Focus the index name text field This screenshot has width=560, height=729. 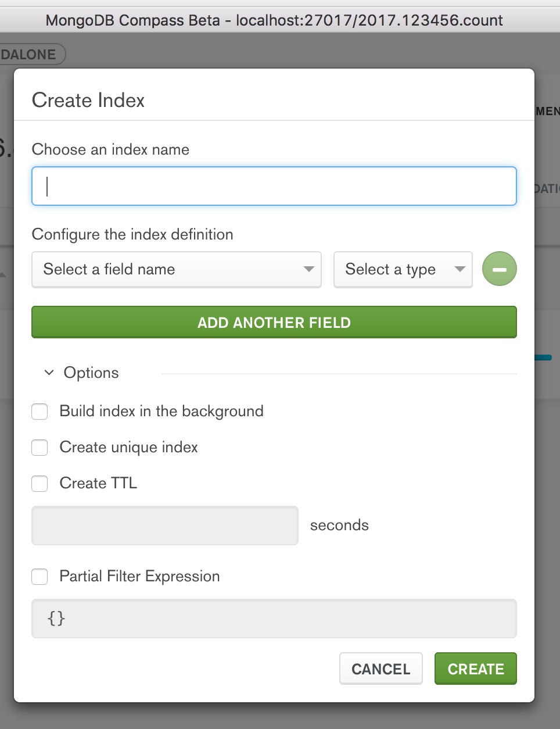(x=274, y=186)
